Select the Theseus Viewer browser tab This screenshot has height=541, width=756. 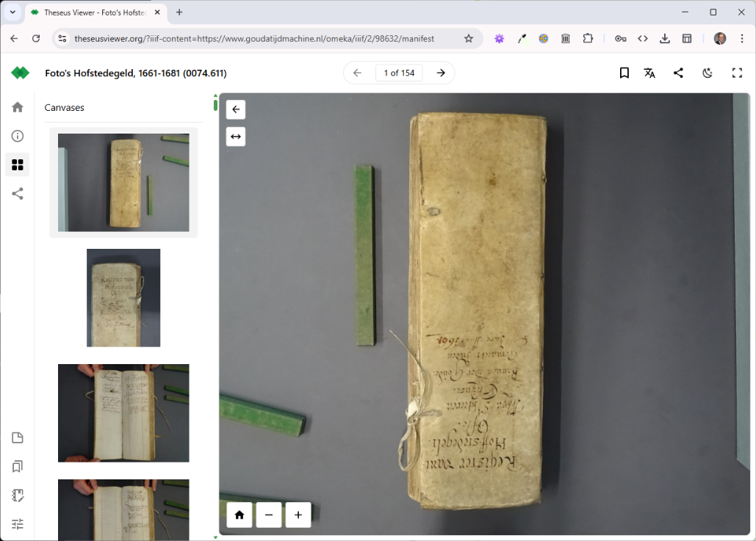(x=93, y=12)
